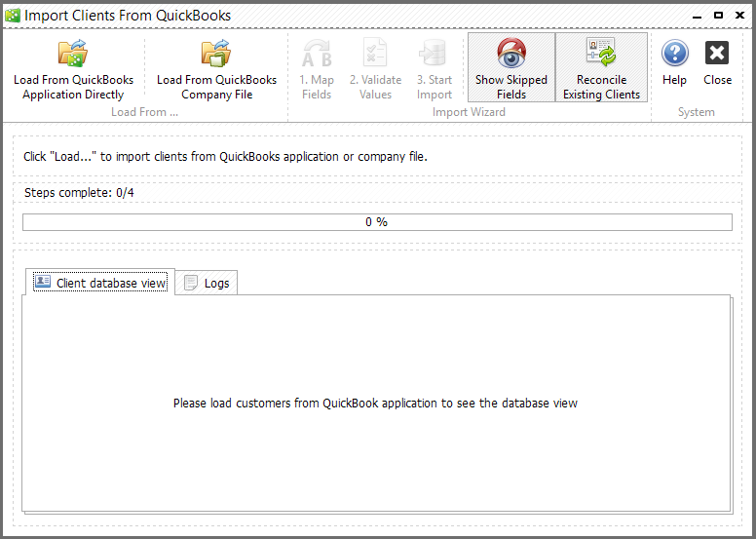
Task: Toggle Reconcile Existing Clients button
Action: tap(601, 67)
